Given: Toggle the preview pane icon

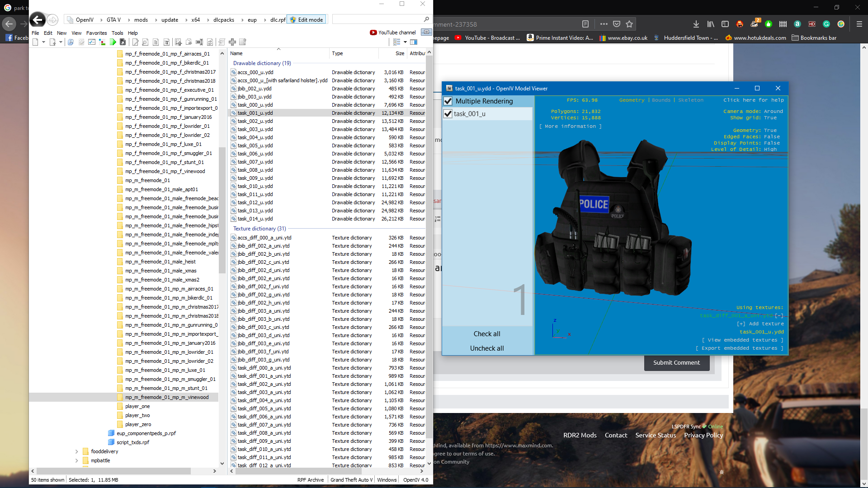Looking at the screenshot, I should [414, 42].
